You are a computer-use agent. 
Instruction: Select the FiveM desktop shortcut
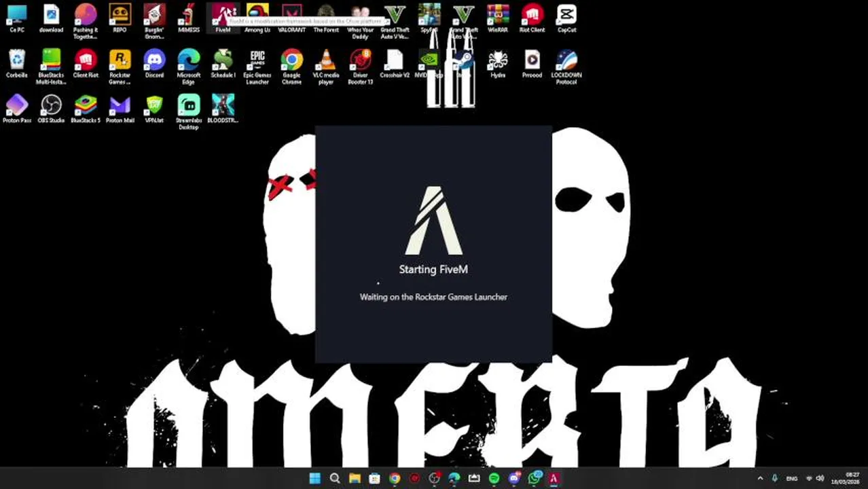click(x=223, y=18)
